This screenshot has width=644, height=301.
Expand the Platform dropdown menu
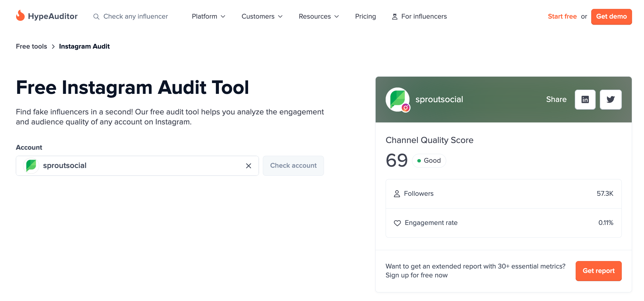[x=208, y=16]
